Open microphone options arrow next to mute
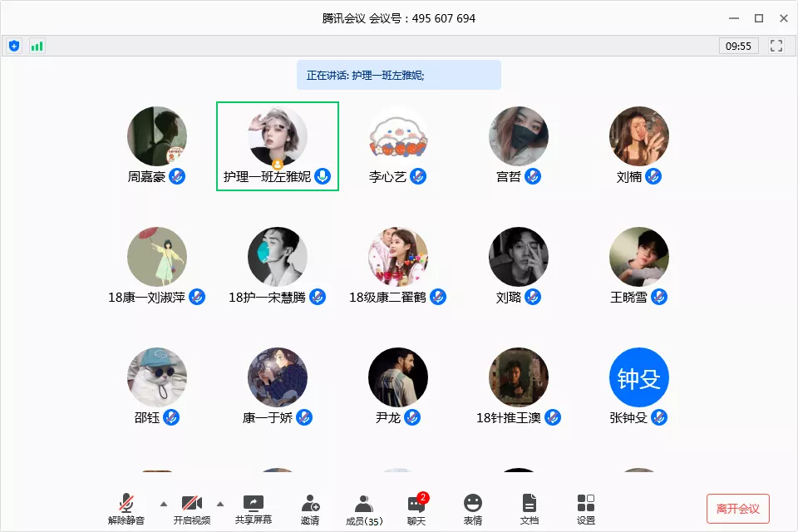798x532 pixels. tap(164, 504)
